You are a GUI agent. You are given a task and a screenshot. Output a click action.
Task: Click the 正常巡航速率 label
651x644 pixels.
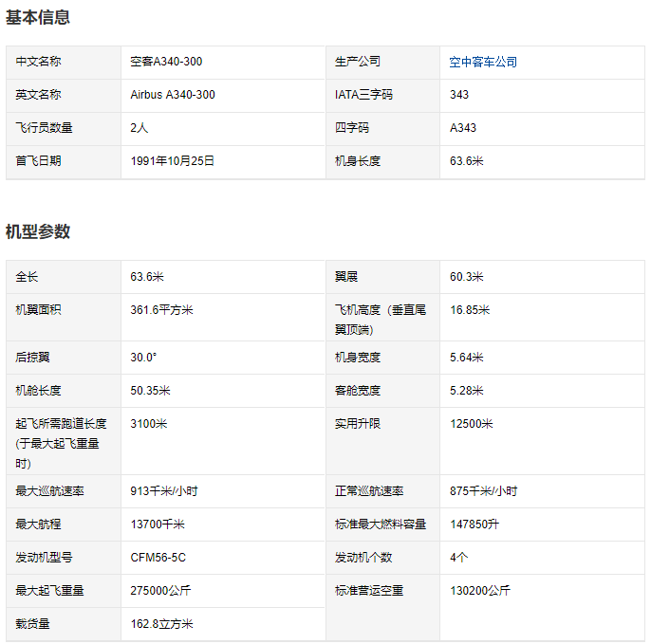click(369, 491)
